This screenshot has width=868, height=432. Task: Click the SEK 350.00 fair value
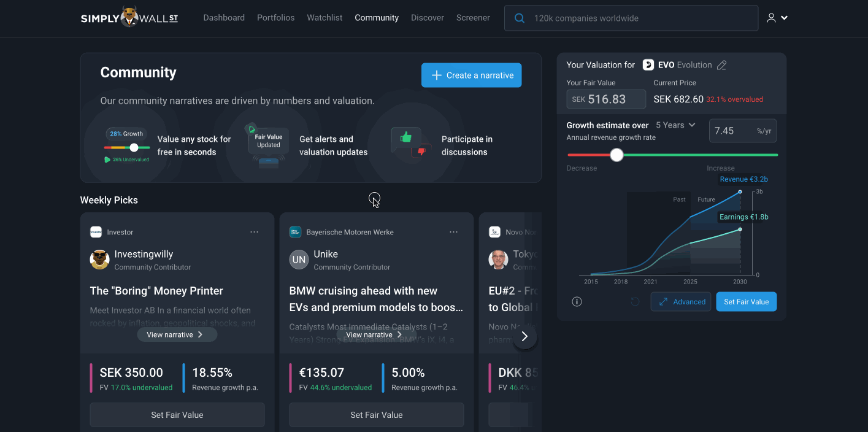pos(131,372)
